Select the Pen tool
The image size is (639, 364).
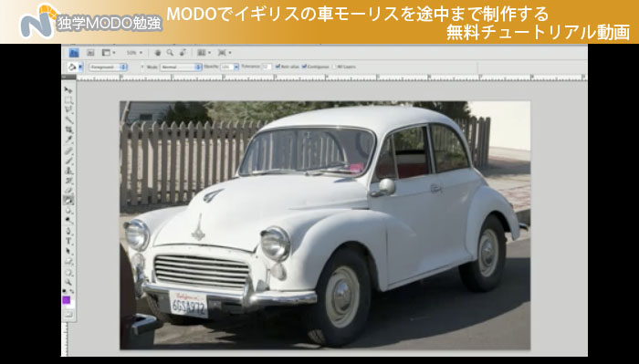68,231
